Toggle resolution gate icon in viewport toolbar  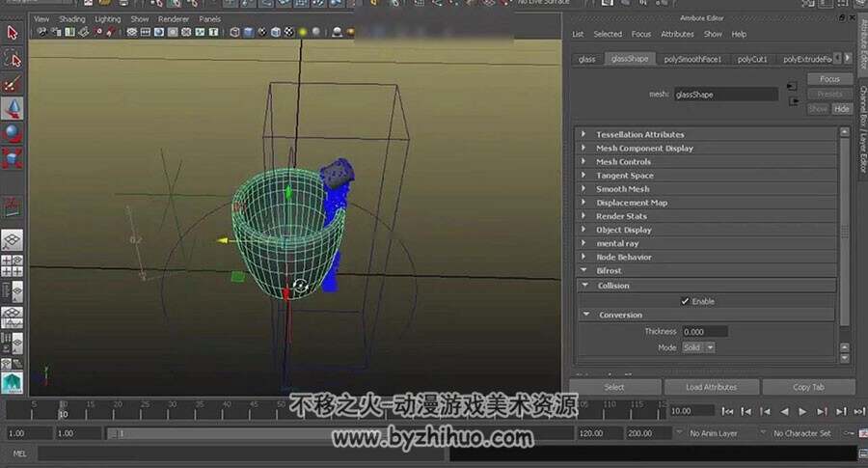click(159, 32)
